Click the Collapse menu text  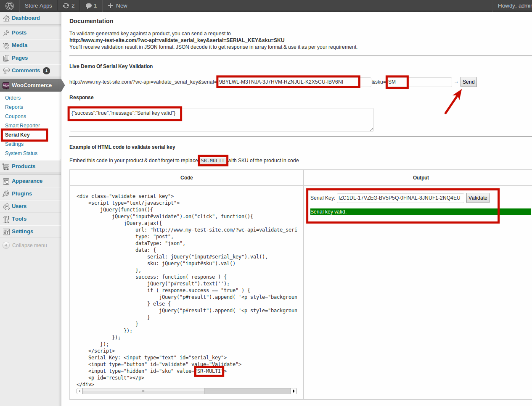point(29,245)
